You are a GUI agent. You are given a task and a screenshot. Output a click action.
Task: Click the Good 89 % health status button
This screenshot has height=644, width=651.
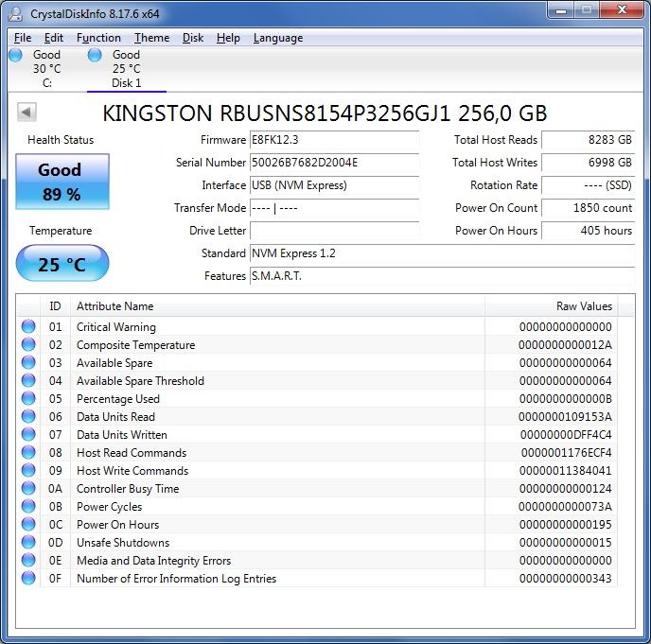point(62,182)
